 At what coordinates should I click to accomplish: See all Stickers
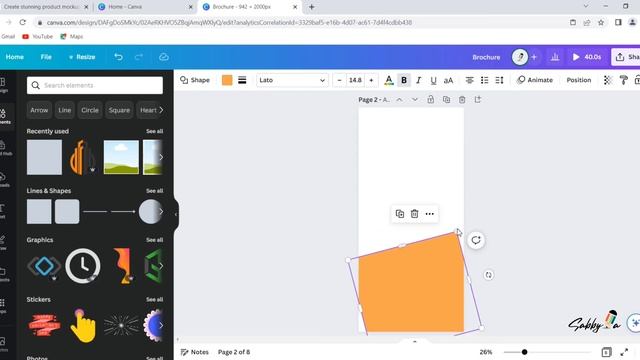point(154,299)
